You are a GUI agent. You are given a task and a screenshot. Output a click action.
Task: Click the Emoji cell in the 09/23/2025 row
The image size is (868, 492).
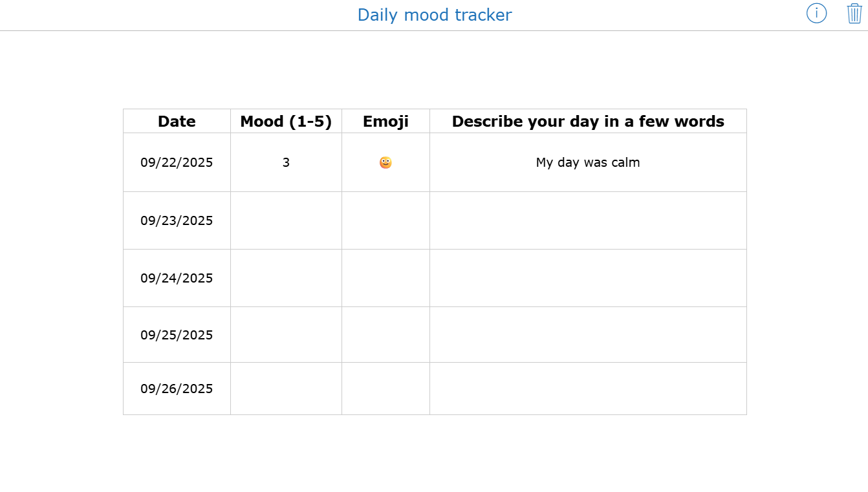point(385,220)
